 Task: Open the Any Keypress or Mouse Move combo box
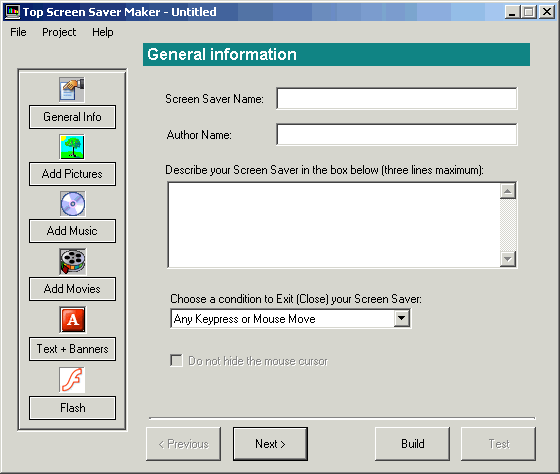click(290, 319)
